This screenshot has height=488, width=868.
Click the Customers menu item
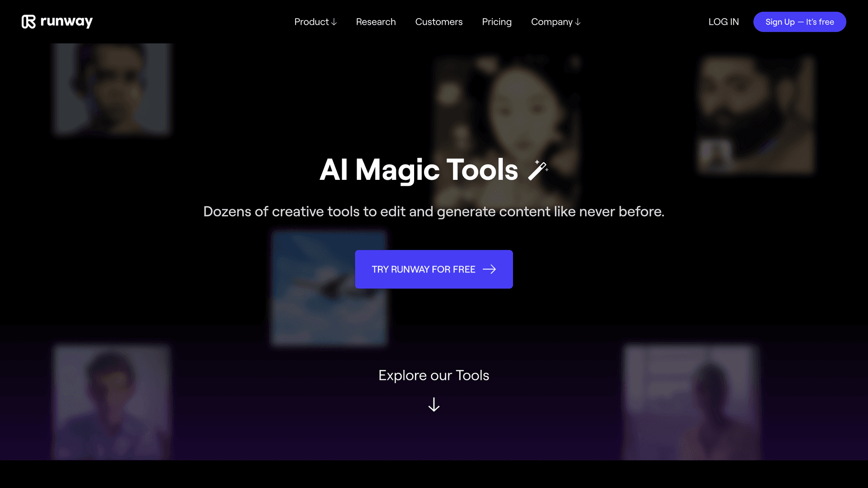point(439,21)
